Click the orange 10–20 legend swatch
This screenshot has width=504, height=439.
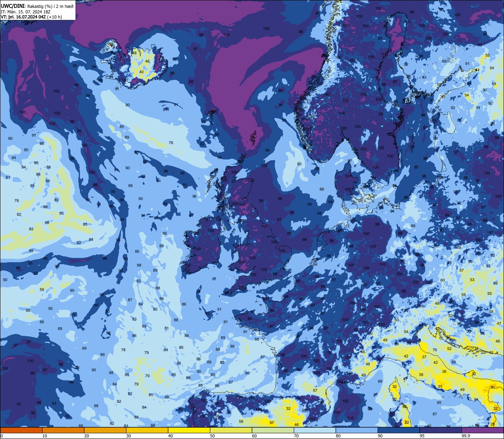[x=63, y=430]
